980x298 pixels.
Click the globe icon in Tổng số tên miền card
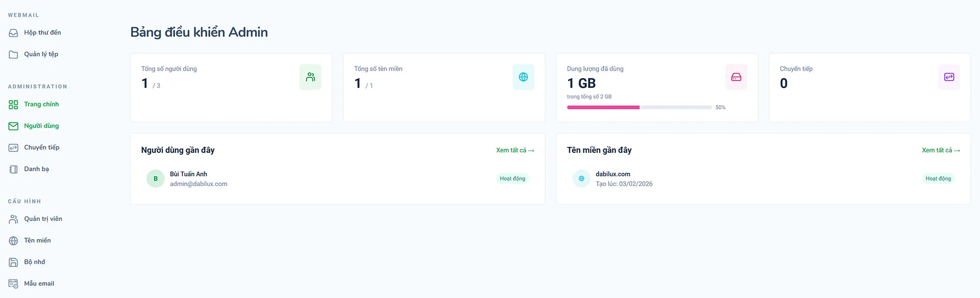click(523, 77)
